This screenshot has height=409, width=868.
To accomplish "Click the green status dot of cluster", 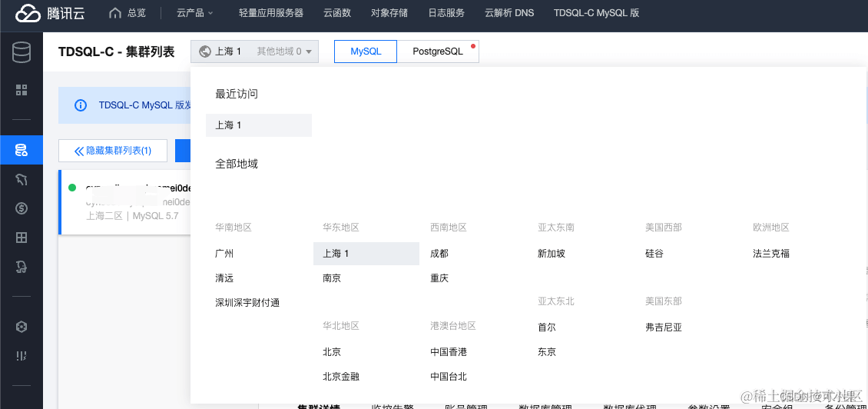I will (x=72, y=188).
